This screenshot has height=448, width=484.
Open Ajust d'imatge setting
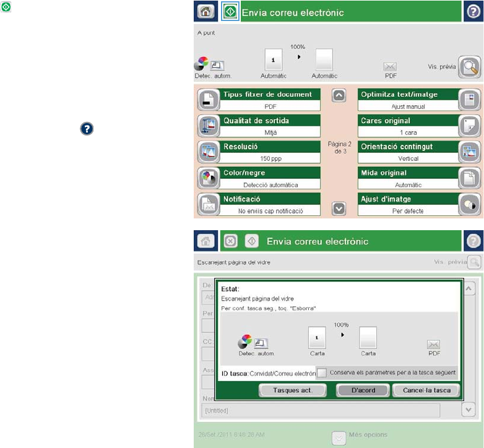(408, 204)
